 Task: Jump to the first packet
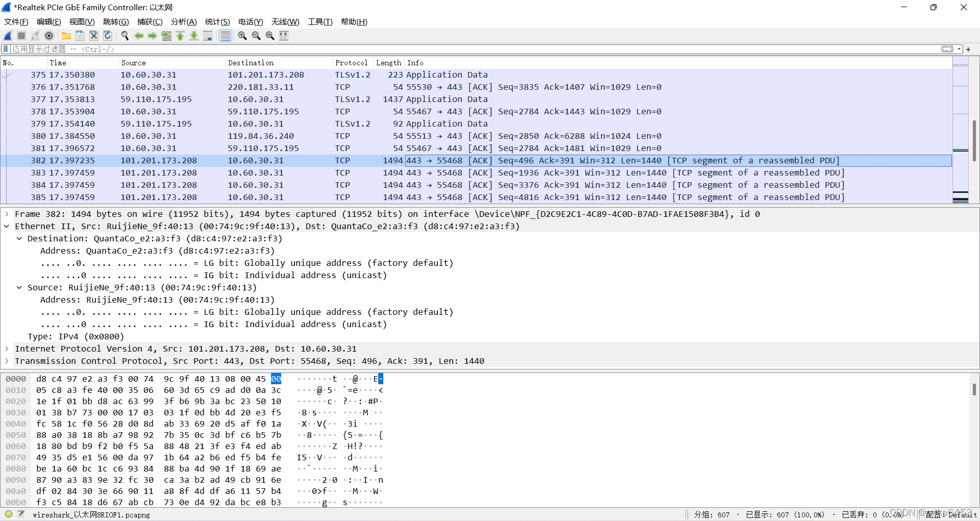pos(180,36)
